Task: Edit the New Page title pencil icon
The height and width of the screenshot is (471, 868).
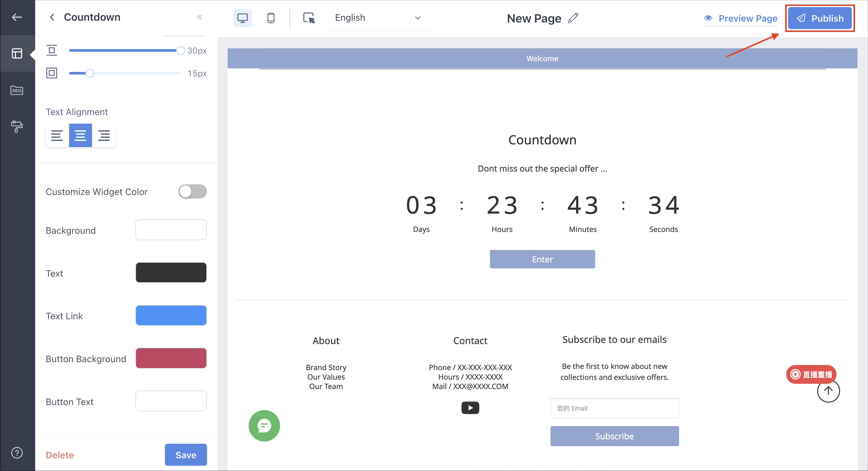Action: (x=573, y=18)
